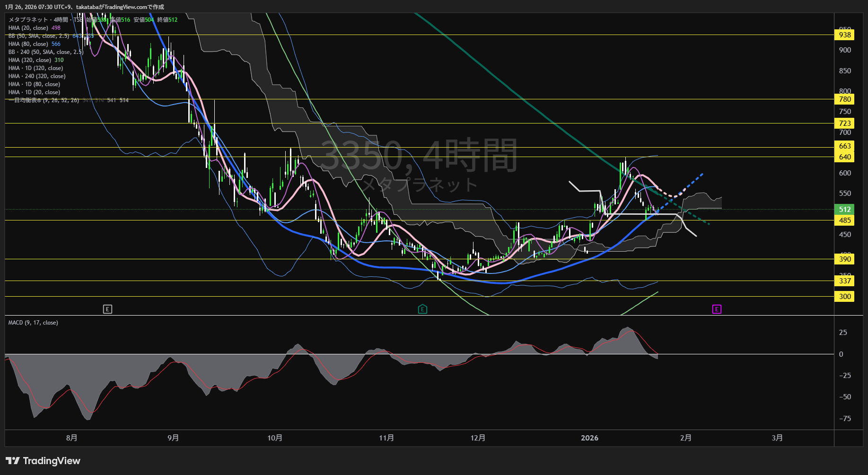Click the TradingView logo

click(43, 461)
